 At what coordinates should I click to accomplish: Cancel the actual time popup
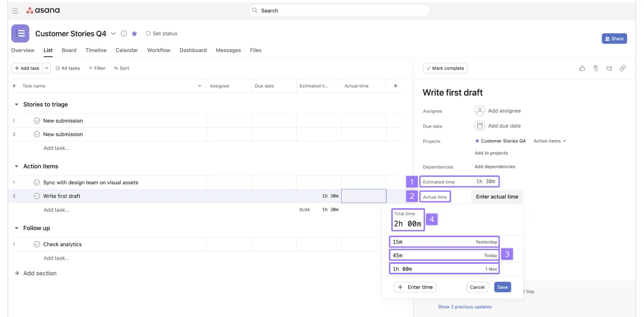[477, 287]
